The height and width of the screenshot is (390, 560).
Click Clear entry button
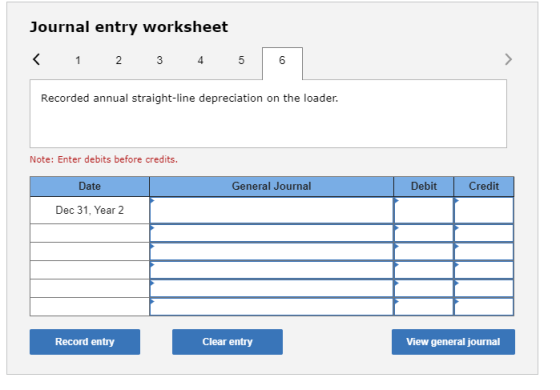228,342
